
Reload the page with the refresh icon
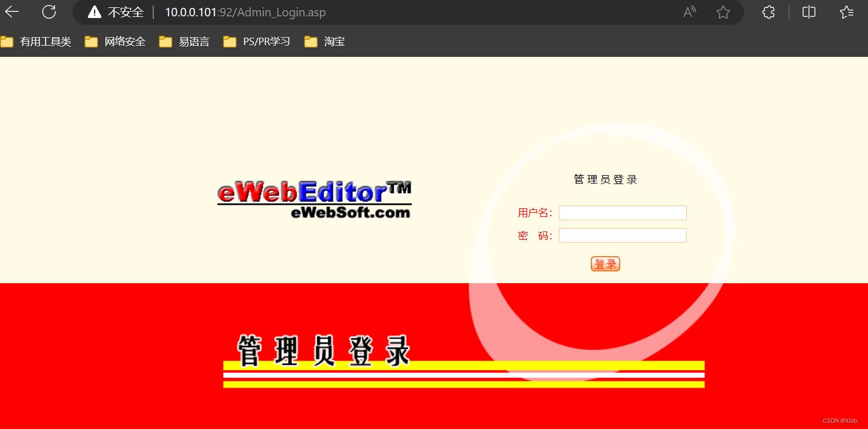coord(50,12)
